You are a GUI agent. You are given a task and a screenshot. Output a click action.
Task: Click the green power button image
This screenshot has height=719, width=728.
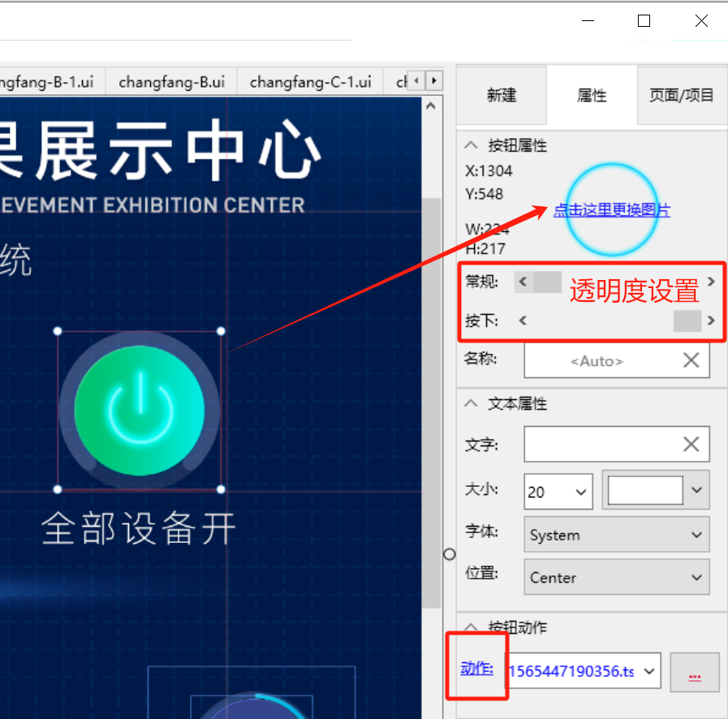coord(139,410)
